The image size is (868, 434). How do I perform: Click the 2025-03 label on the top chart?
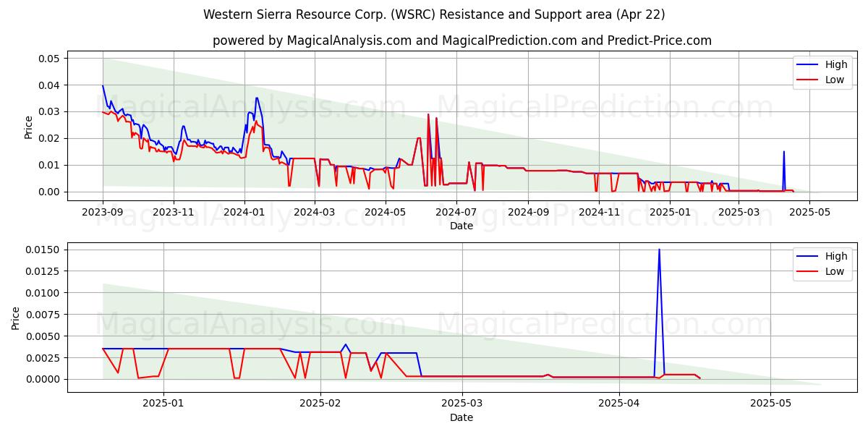[x=739, y=212]
